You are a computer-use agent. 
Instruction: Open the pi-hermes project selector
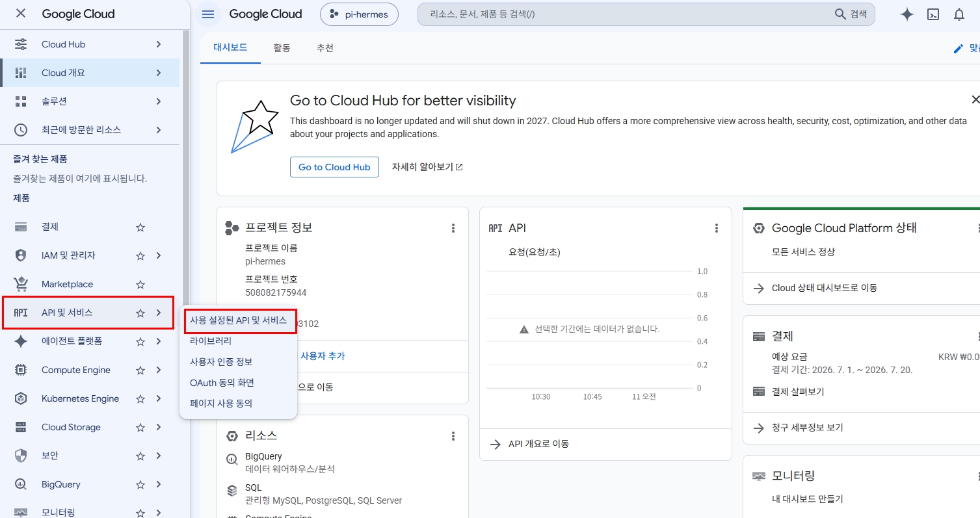(x=359, y=14)
